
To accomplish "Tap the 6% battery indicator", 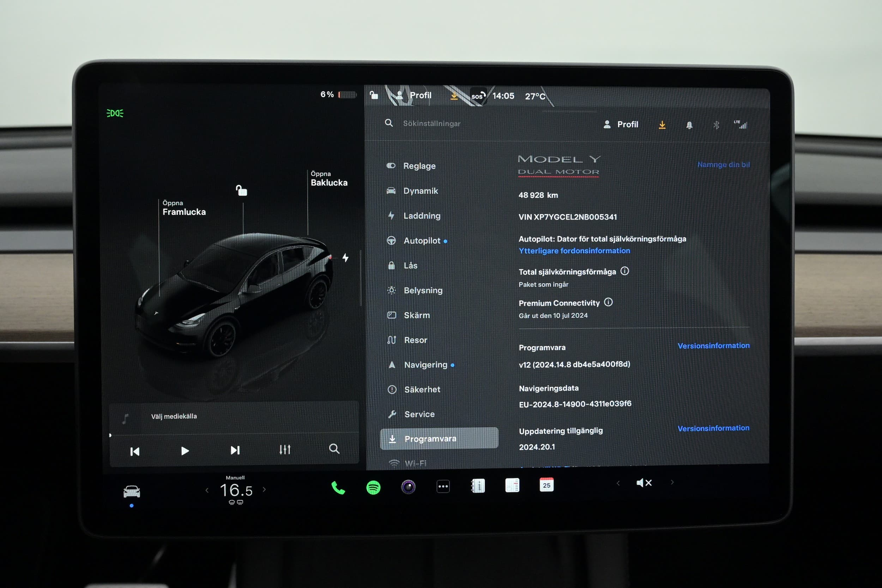I will click(338, 95).
